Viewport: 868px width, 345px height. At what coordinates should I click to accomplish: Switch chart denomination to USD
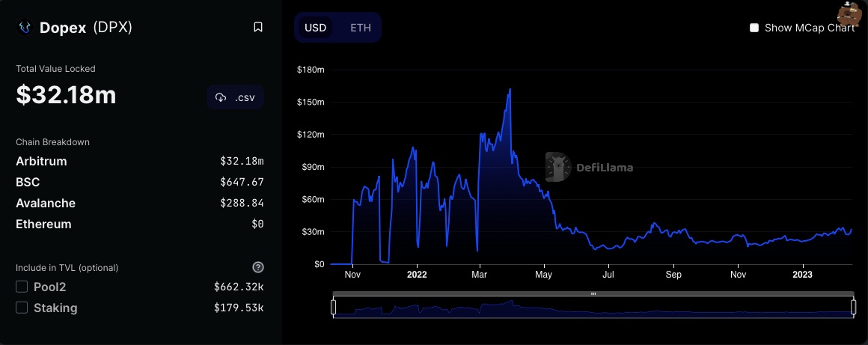click(316, 28)
